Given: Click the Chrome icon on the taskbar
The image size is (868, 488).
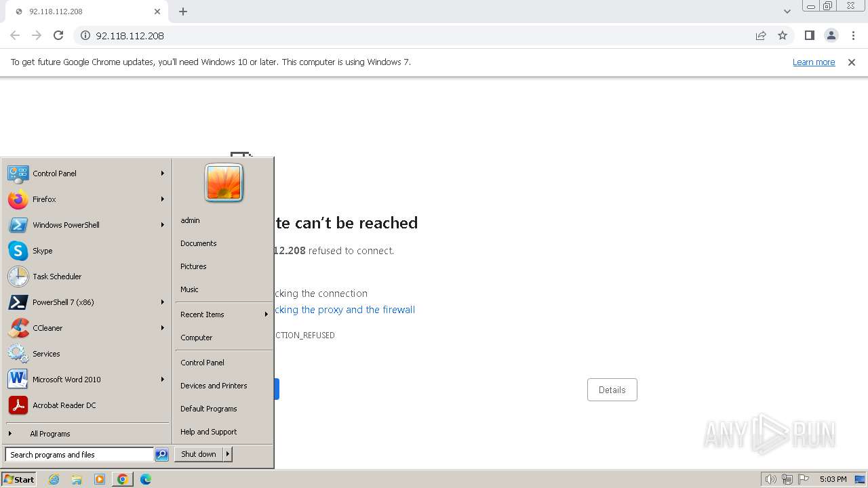Looking at the screenshot, I should click(123, 479).
